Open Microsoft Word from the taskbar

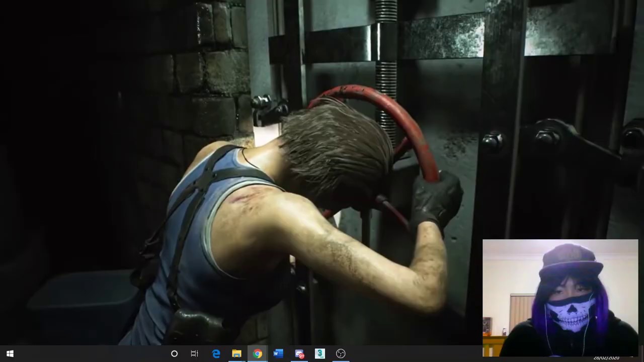click(x=278, y=353)
